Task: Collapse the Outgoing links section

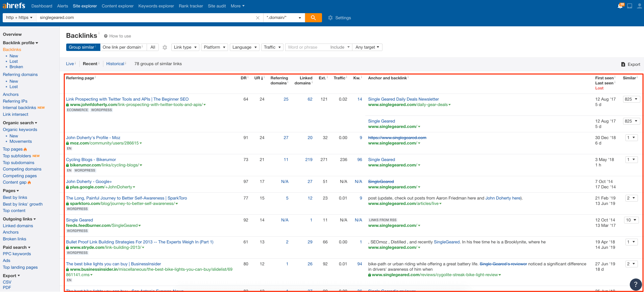Action: (19, 219)
